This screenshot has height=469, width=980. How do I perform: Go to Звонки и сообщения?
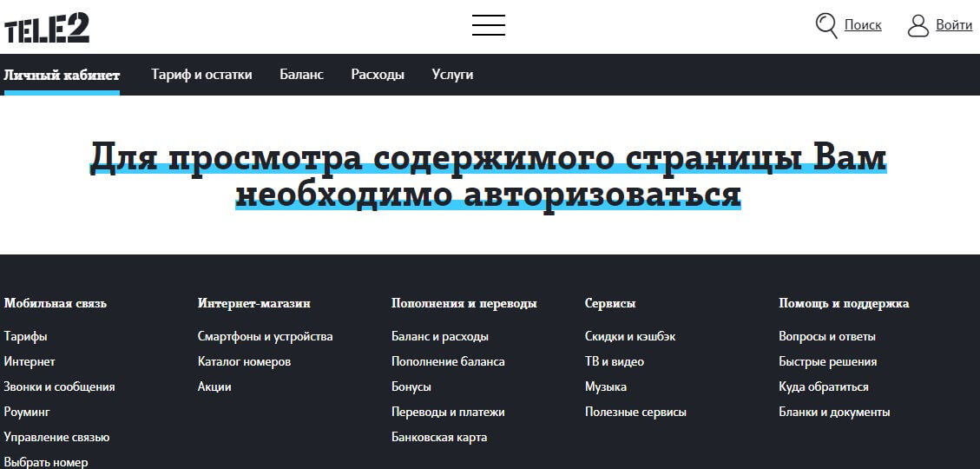click(x=59, y=386)
